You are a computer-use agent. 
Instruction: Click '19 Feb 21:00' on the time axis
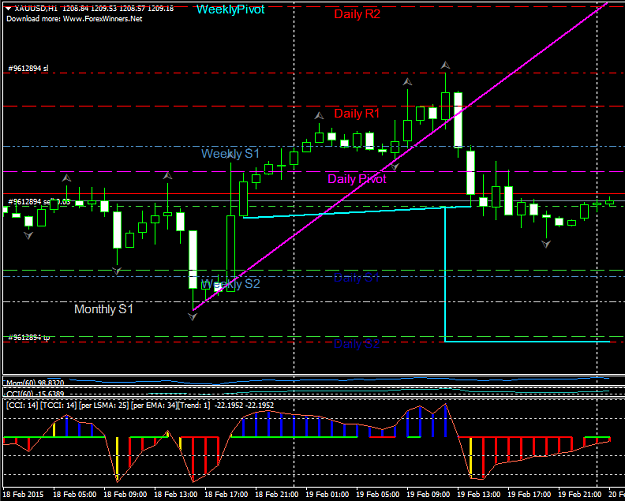pos(581,495)
